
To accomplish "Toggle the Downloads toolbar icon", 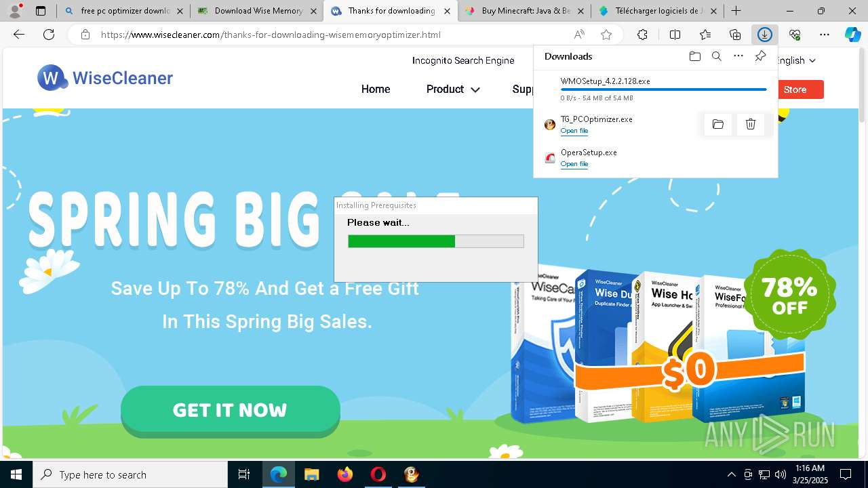I will (765, 35).
